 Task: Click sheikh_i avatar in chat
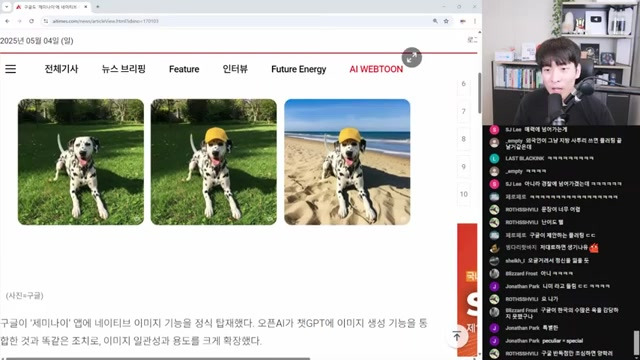pyautogui.click(x=494, y=260)
